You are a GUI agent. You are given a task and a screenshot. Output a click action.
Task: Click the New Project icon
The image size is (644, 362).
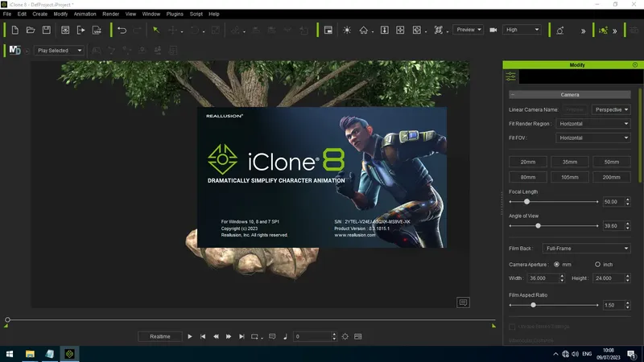14,30
